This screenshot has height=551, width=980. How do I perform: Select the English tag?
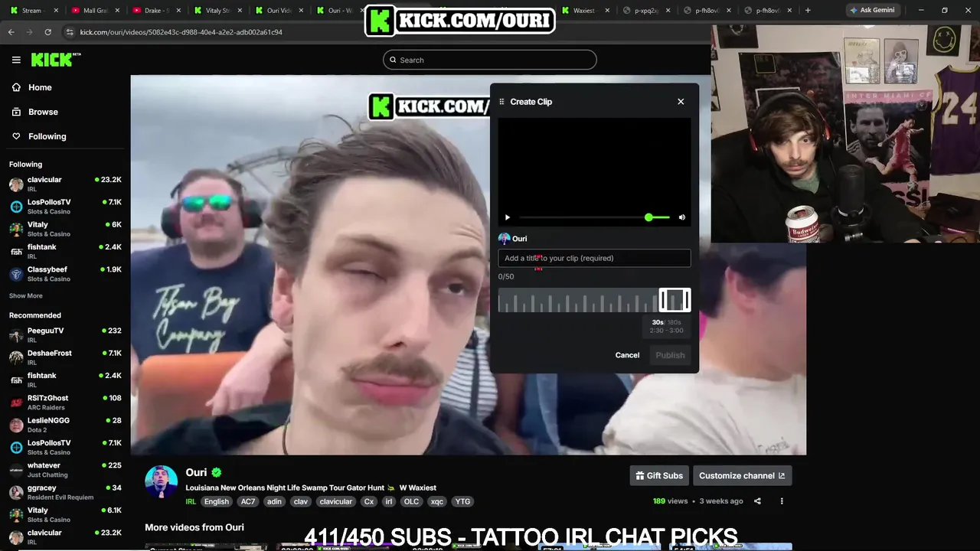click(217, 502)
